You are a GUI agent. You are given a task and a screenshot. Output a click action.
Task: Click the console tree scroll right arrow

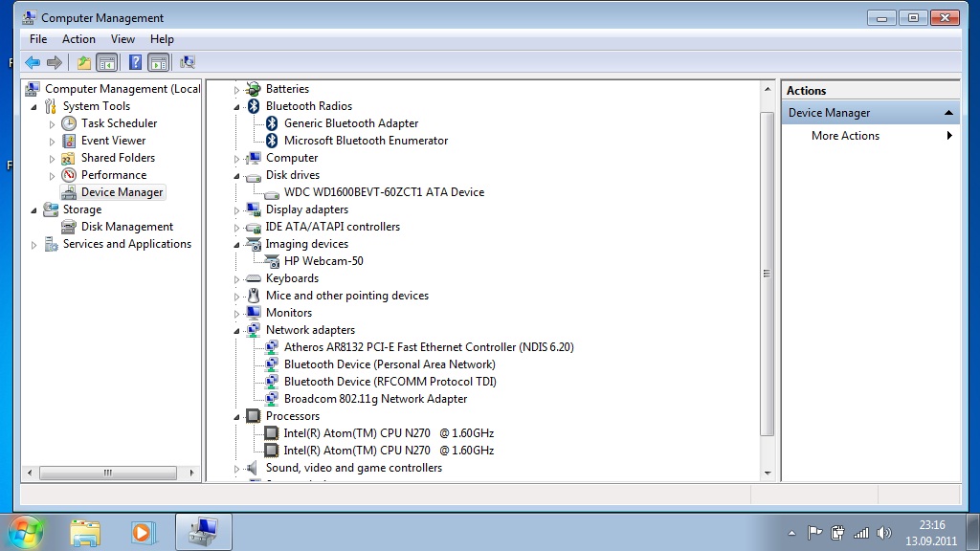pos(191,473)
